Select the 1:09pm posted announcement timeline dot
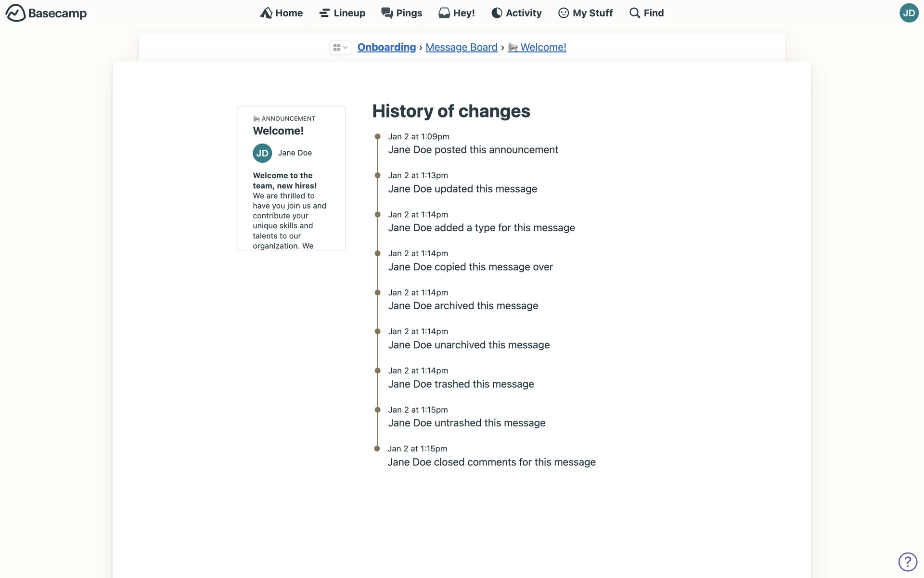Screen dimensions: 924x578 (378, 137)
